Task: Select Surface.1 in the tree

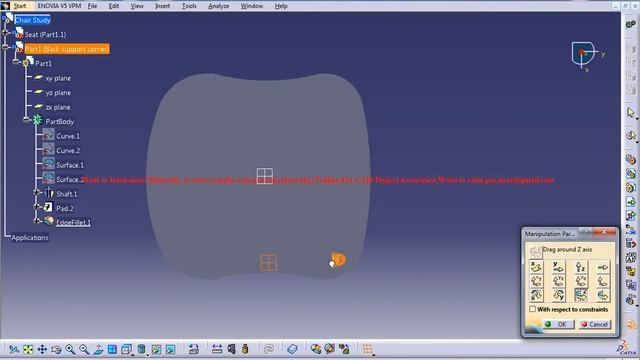Action: click(x=70, y=165)
